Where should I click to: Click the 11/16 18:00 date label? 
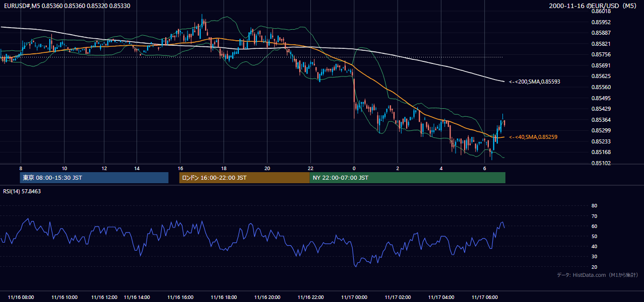pos(224,297)
